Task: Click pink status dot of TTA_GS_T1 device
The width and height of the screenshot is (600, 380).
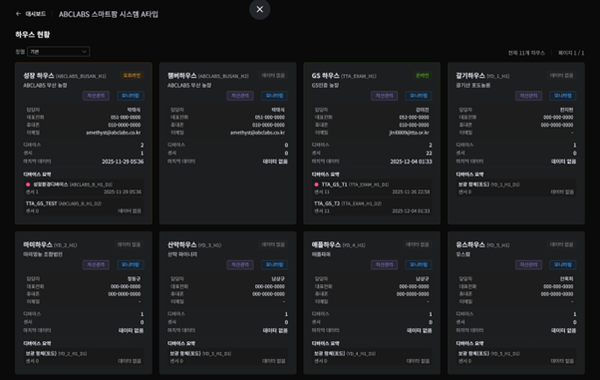Action: (x=316, y=184)
